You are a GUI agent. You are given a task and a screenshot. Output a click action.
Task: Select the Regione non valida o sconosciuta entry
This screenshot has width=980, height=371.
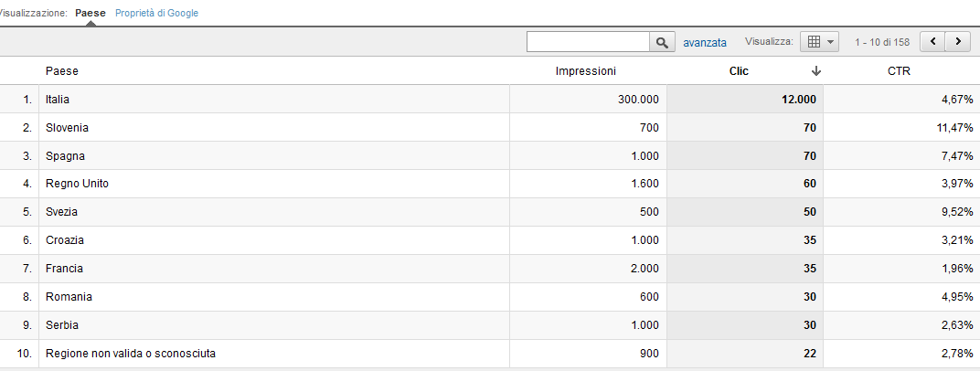pos(131,353)
